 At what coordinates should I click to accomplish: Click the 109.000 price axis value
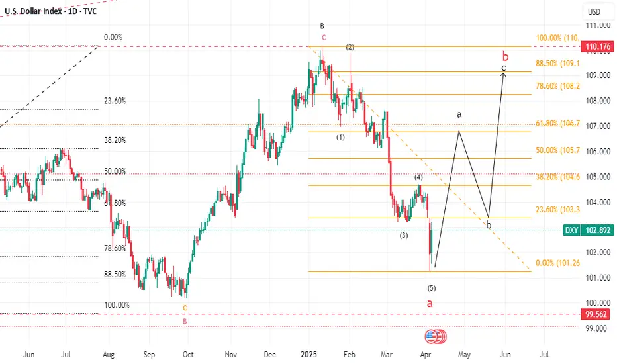click(598, 75)
